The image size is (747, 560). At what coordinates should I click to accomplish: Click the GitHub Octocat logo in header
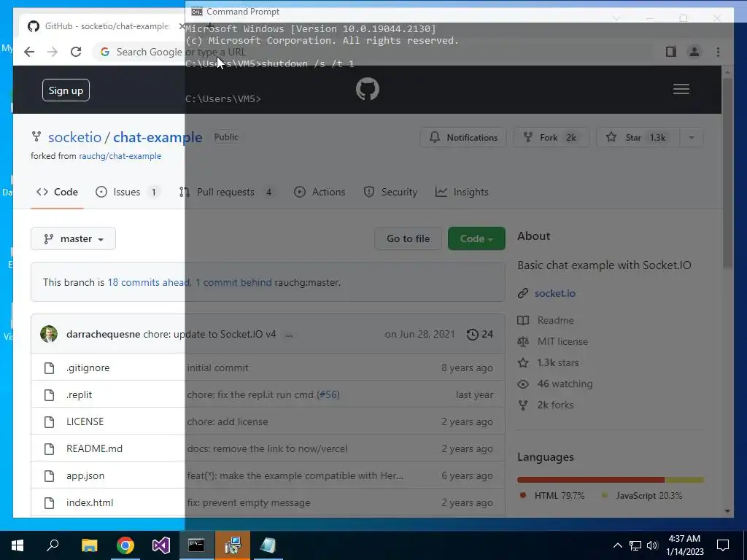tap(368, 89)
